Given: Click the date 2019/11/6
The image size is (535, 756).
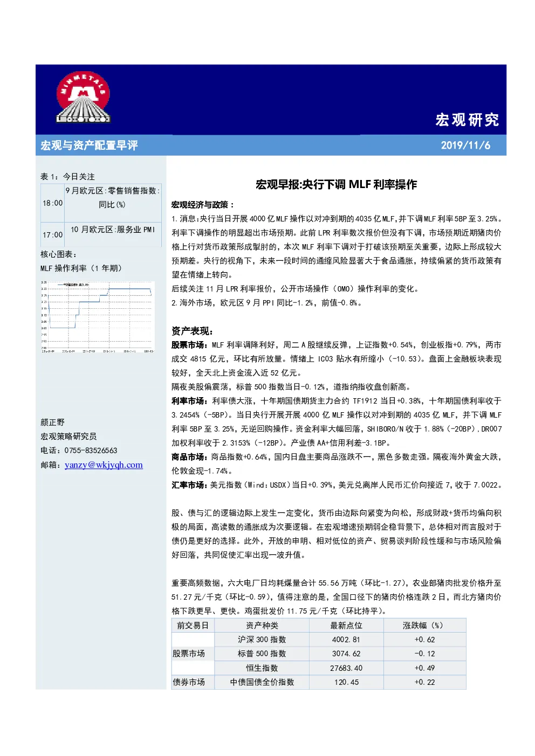Looking at the screenshot, I should tap(465, 145).
